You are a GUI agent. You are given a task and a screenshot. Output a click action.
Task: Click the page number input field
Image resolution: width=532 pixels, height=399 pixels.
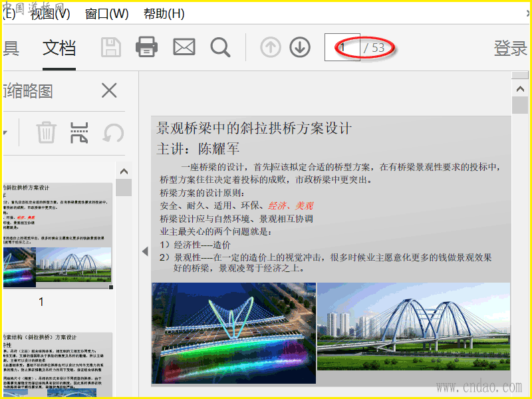342,47
